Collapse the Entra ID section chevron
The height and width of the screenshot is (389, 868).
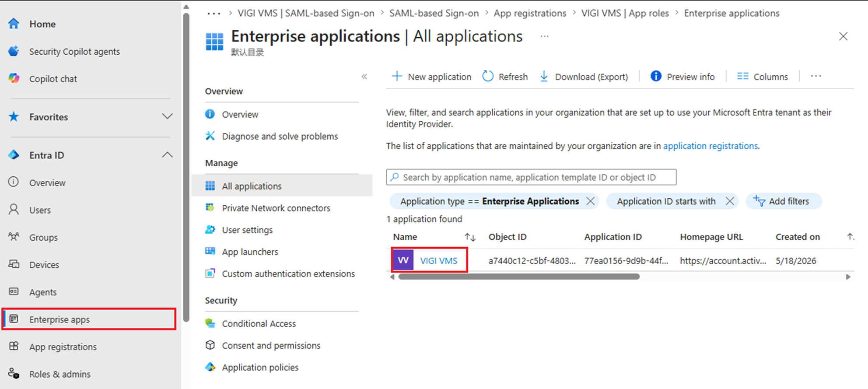(x=167, y=155)
